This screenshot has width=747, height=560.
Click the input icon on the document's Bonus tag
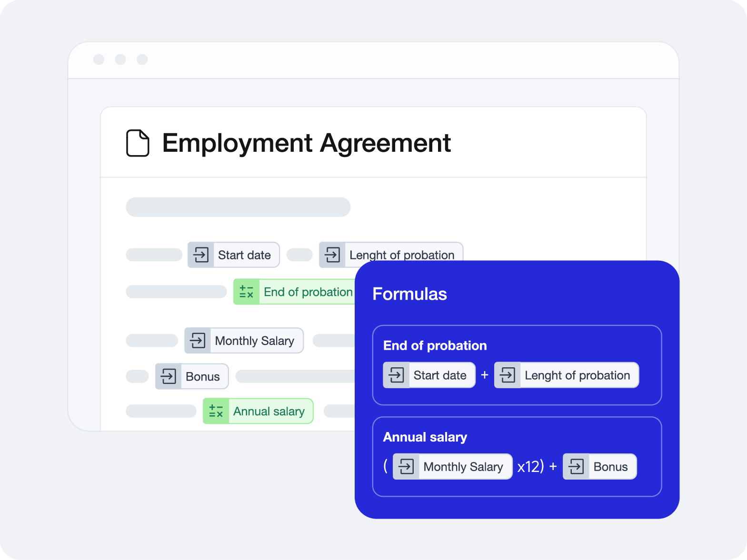point(168,376)
